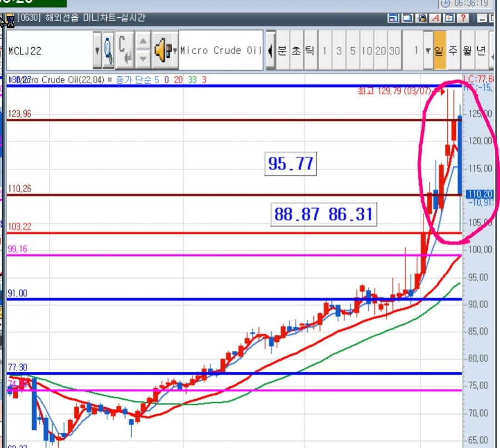This screenshot has width=500, height=448.
Task: Click the continuous contract C icon
Action: 124,51
